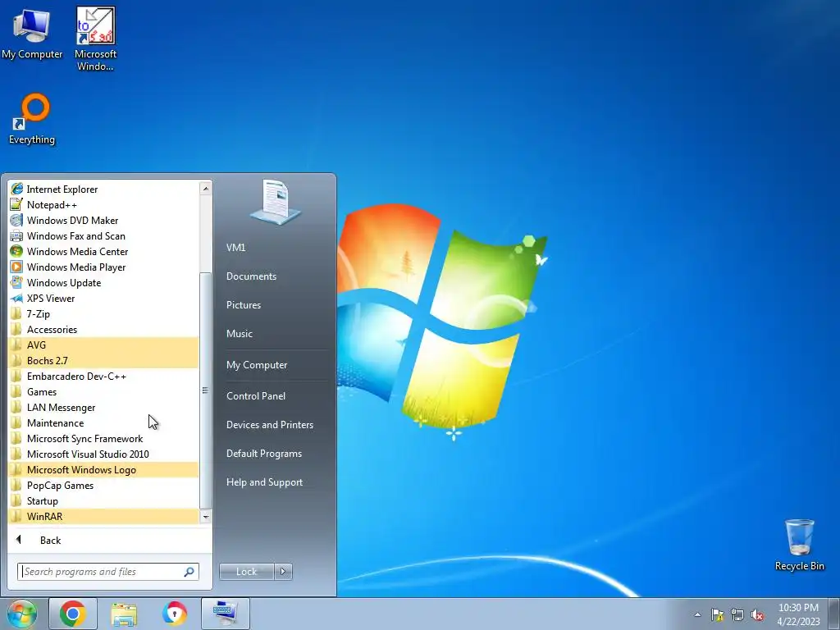Expand the Maintenance folder

(103, 422)
